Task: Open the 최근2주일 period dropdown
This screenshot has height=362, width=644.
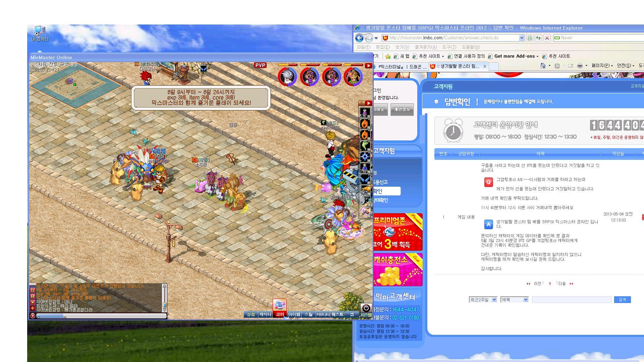Action: (x=483, y=300)
